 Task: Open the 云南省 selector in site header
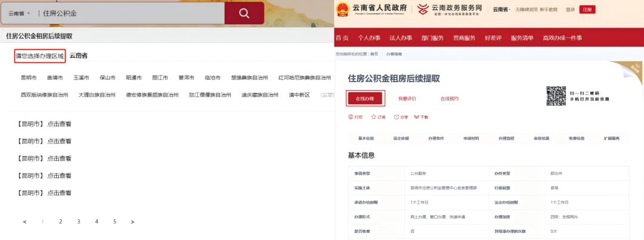pos(501,10)
